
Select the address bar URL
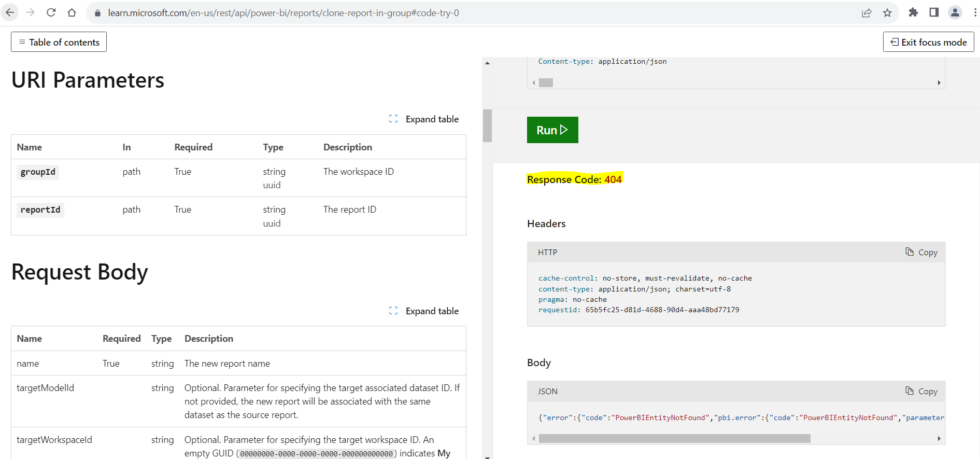pyautogui.click(x=283, y=13)
